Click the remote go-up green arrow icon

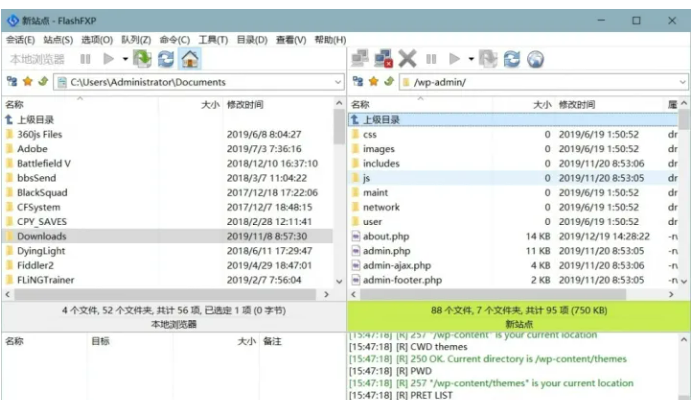[x=389, y=82]
